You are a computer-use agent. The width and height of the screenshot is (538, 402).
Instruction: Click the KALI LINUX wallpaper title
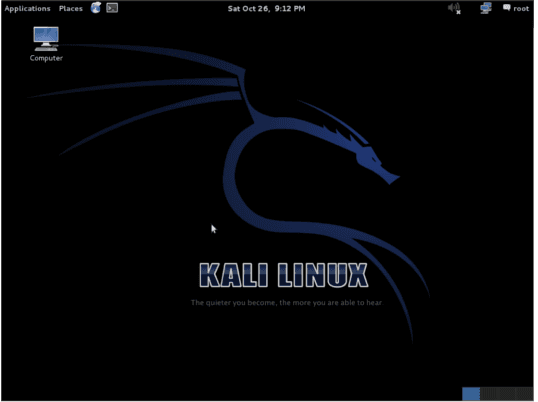[x=284, y=275]
